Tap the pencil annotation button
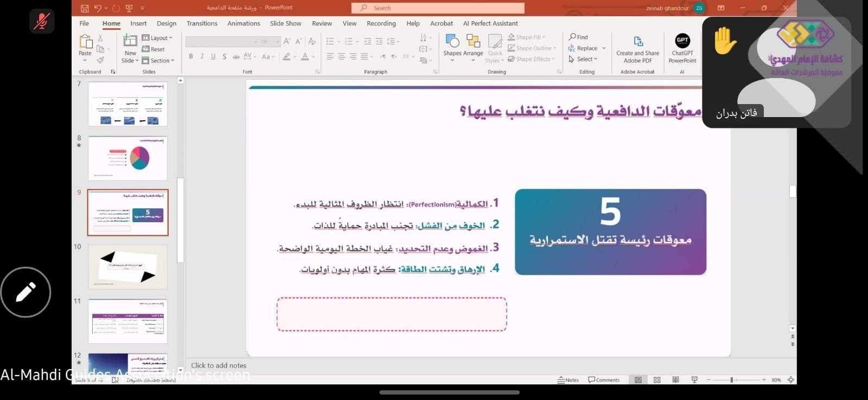 25,292
